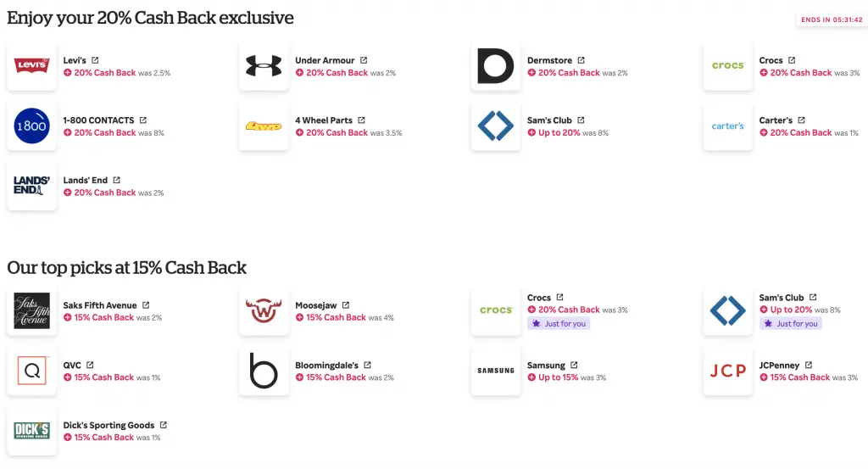Click the Samsung logo tile
This screenshot has height=469, width=868.
(x=496, y=371)
